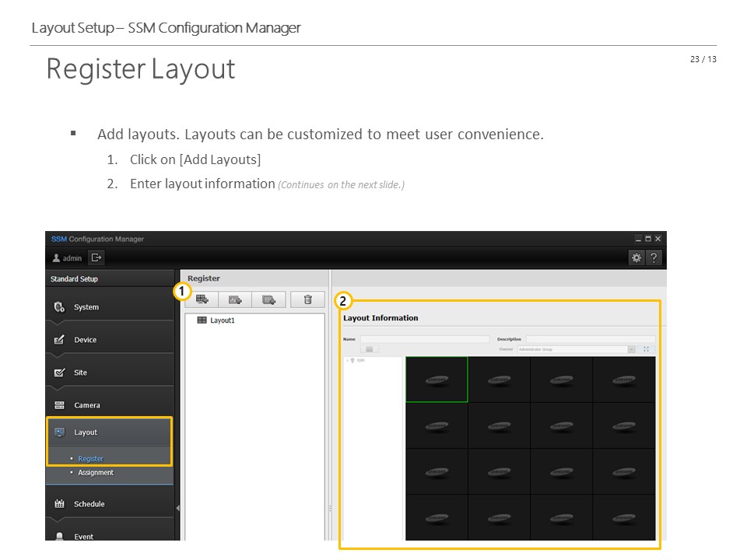Image resolution: width=747 pixels, height=560 pixels.
Task: Close the SSM Configuration Manager window
Action: click(658, 239)
